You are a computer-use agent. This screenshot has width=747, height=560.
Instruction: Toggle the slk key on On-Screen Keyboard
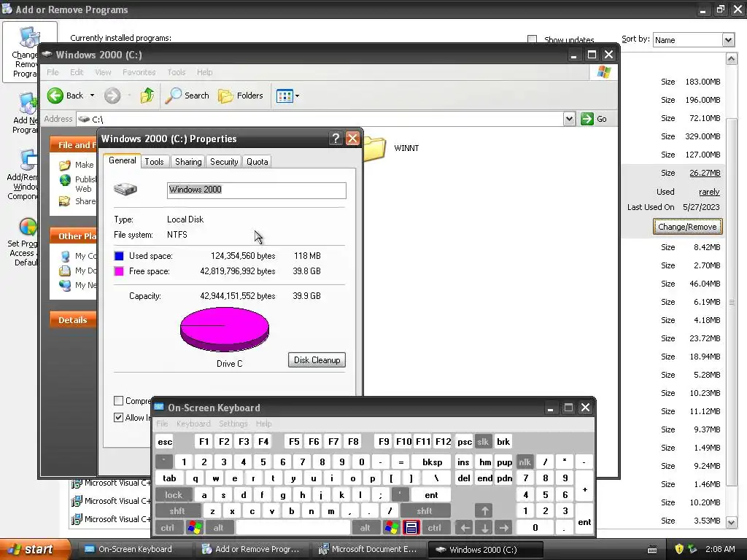[483, 442]
